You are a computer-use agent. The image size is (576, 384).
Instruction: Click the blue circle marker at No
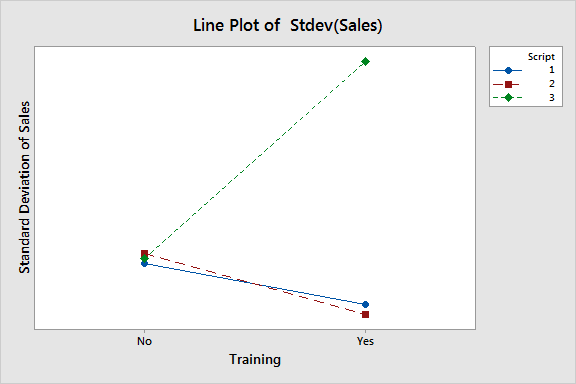click(x=144, y=264)
